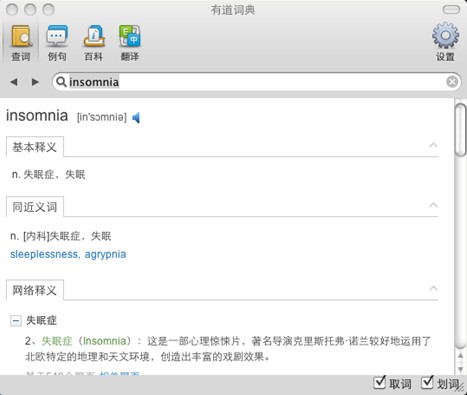Click the magnifier icon in search field
This screenshot has width=467, height=395.
click(x=61, y=81)
